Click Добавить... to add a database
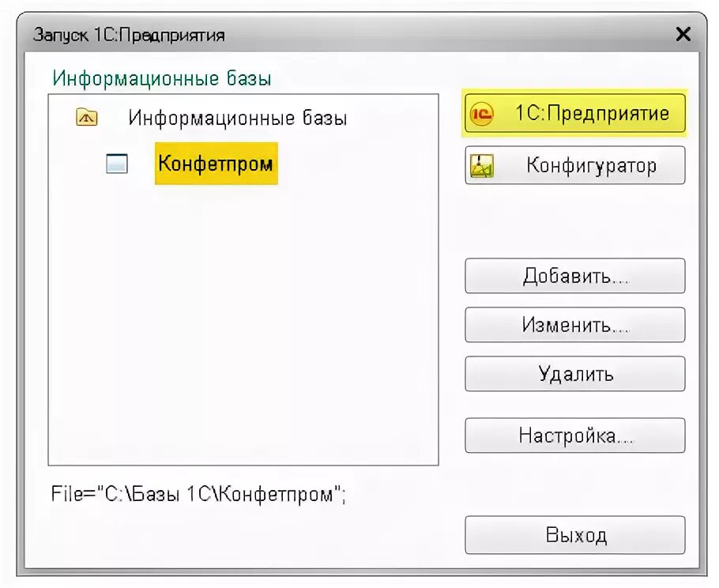The height and width of the screenshot is (588, 719). pyautogui.click(x=575, y=276)
